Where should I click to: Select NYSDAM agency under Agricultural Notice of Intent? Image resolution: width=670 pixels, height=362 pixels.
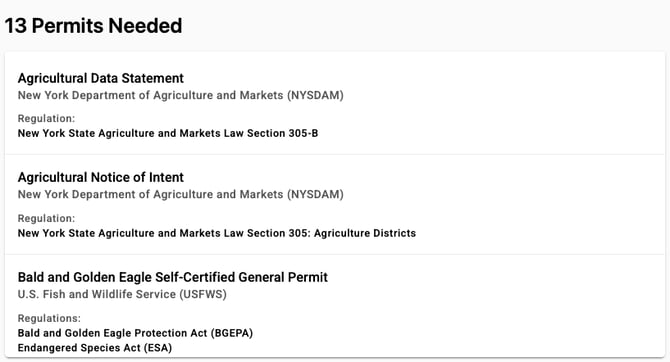tap(180, 194)
